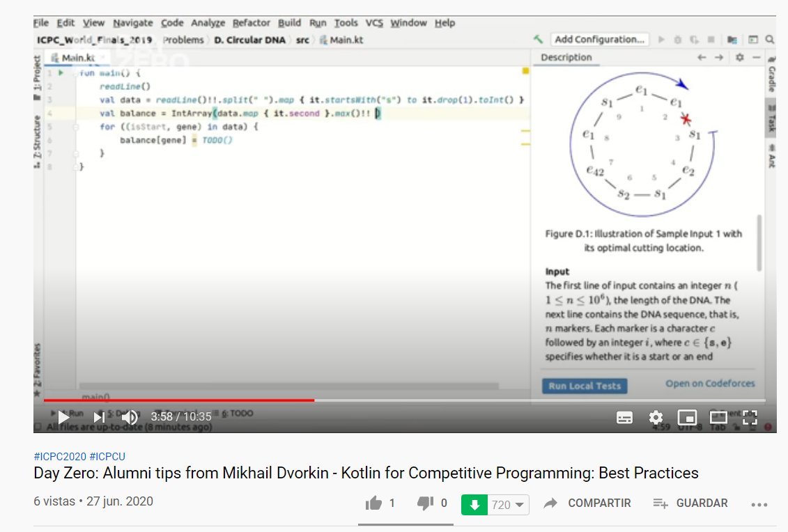Open the Structure side panel
788x532 pixels.
coord(37,141)
